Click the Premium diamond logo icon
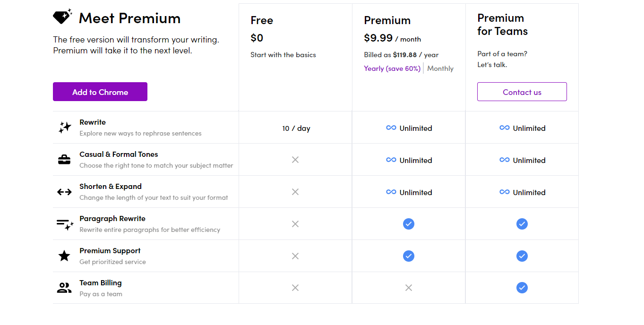The image size is (644, 325). (62, 17)
